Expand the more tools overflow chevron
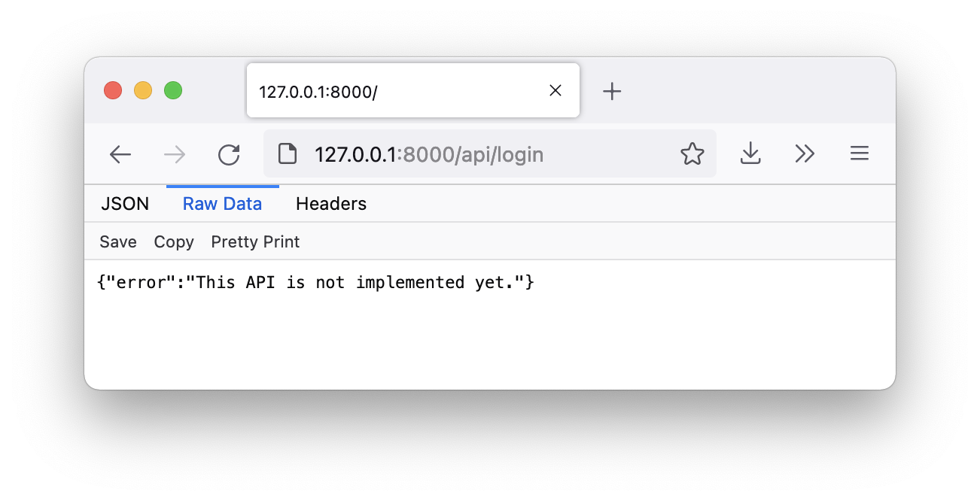Image resolution: width=980 pixels, height=501 pixels. click(805, 154)
